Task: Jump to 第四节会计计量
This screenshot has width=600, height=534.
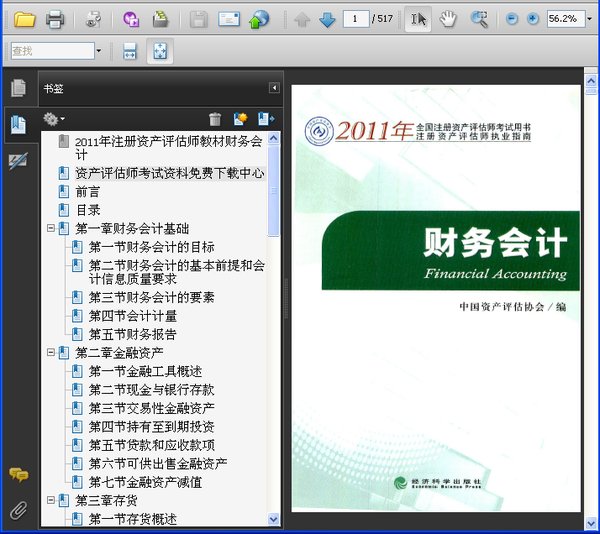Action: (x=132, y=316)
